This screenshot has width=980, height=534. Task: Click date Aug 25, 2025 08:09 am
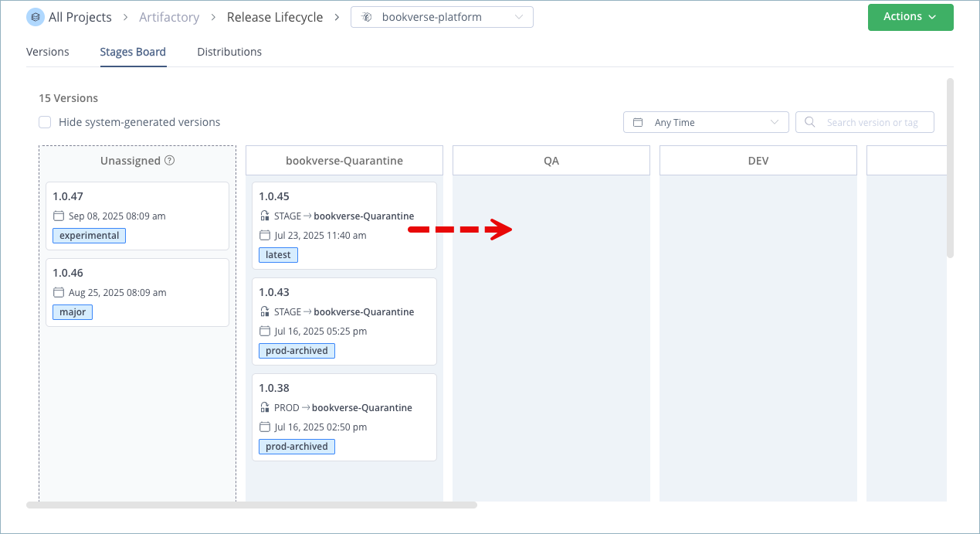click(117, 293)
